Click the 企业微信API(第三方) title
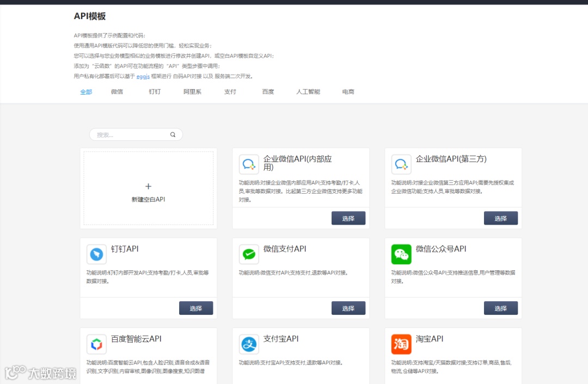The height and width of the screenshot is (384, 588). click(x=451, y=159)
